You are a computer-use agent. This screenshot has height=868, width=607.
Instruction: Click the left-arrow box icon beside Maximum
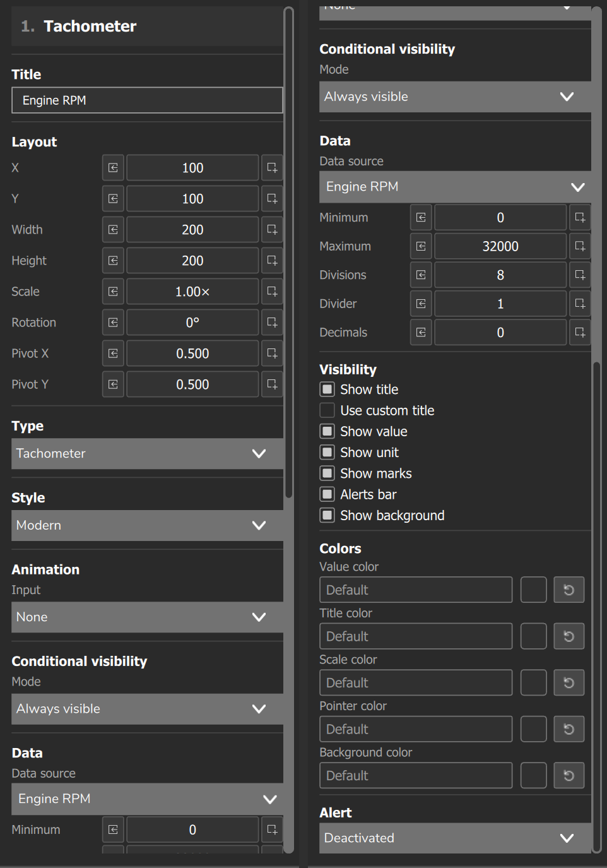click(421, 246)
